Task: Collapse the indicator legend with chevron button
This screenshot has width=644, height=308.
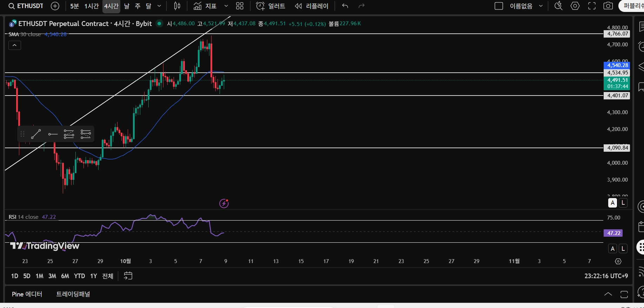Action: coord(15,45)
